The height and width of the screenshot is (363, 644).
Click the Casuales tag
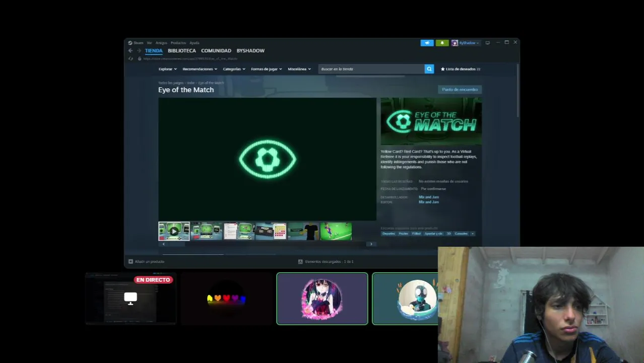[461, 234]
